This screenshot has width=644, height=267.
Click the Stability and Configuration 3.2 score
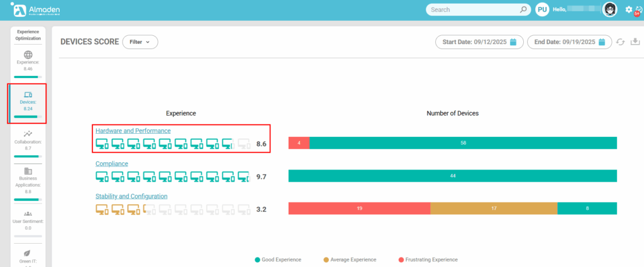point(261,210)
